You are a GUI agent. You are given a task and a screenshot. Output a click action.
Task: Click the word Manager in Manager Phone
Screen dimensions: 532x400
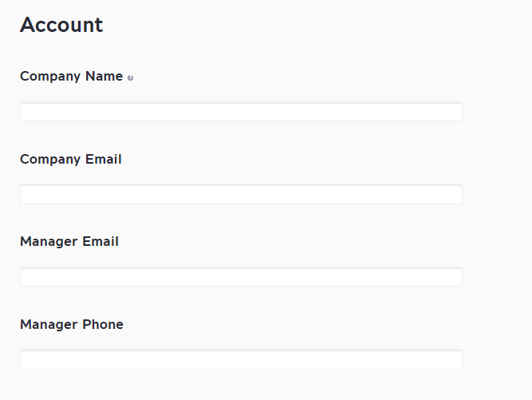[x=49, y=325]
